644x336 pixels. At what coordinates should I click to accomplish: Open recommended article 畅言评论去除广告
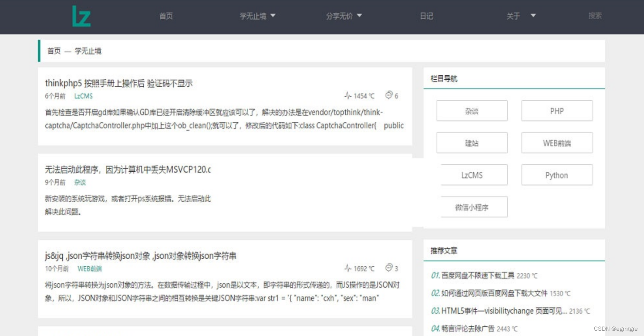coord(468,329)
